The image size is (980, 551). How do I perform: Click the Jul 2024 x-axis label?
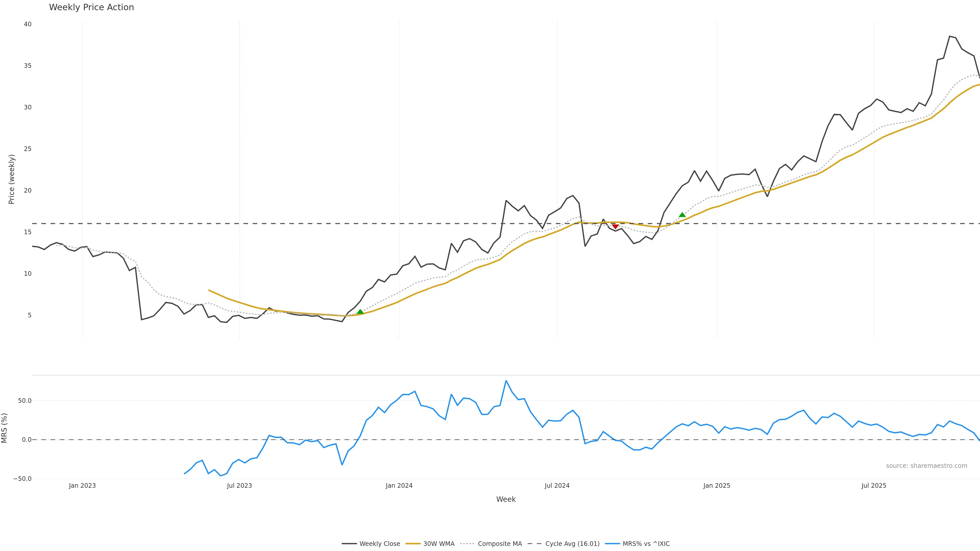click(557, 486)
